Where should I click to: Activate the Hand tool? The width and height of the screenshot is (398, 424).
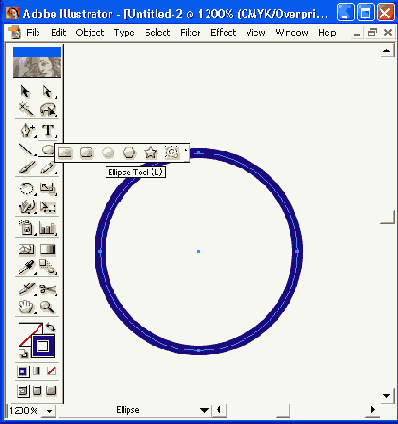[x=27, y=306]
